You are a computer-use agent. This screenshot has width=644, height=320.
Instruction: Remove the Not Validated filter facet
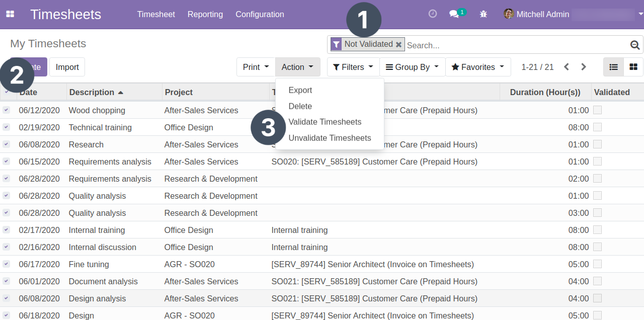(399, 44)
